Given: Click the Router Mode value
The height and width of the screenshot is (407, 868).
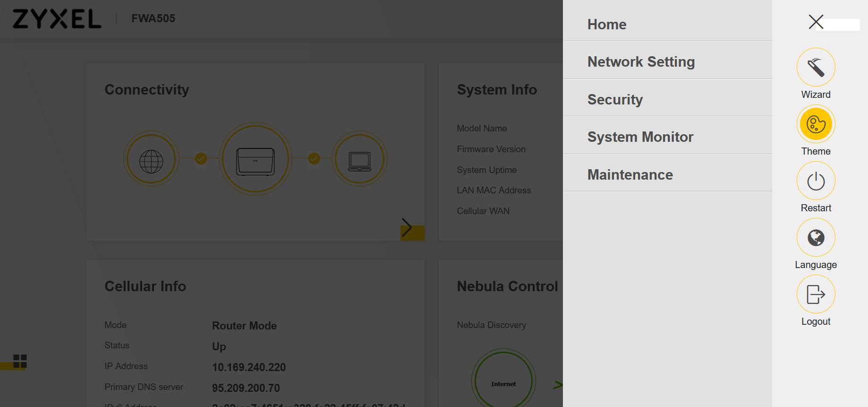Looking at the screenshot, I should 244,326.
